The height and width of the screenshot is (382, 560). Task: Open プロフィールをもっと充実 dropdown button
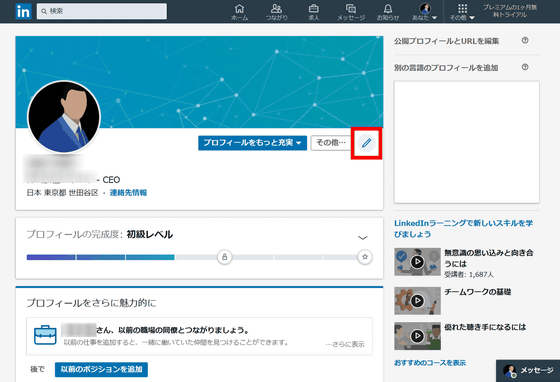point(252,143)
